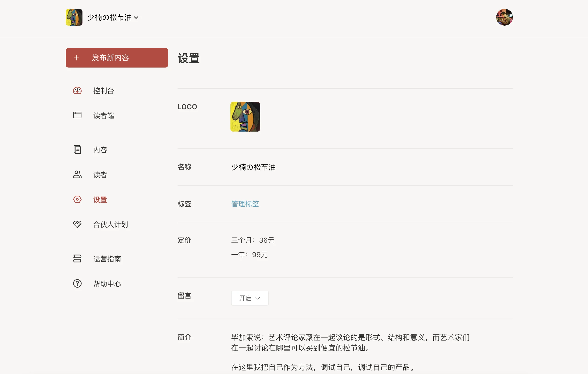This screenshot has height=374, width=588.
Task: Click the help center question-mark icon
Action: 77,283
